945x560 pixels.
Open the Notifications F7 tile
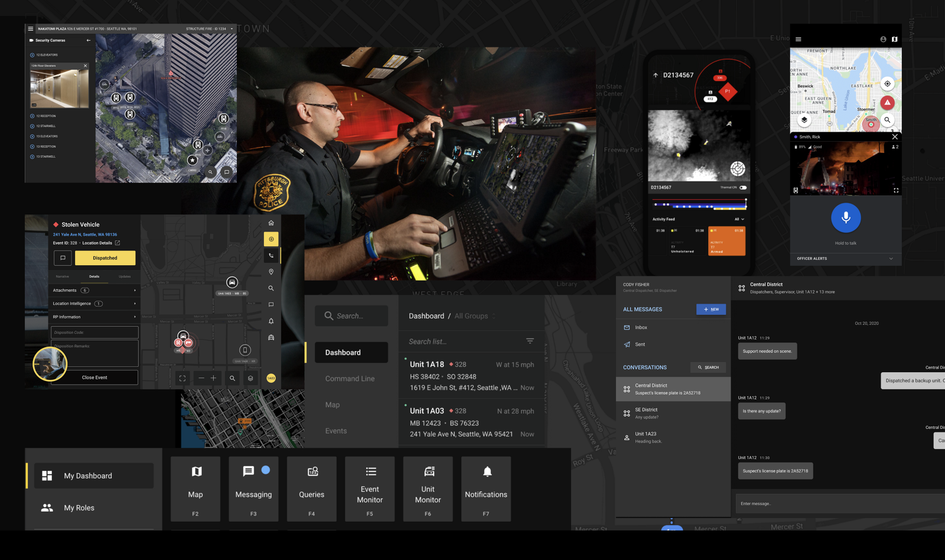pyautogui.click(x=486, y=489)
